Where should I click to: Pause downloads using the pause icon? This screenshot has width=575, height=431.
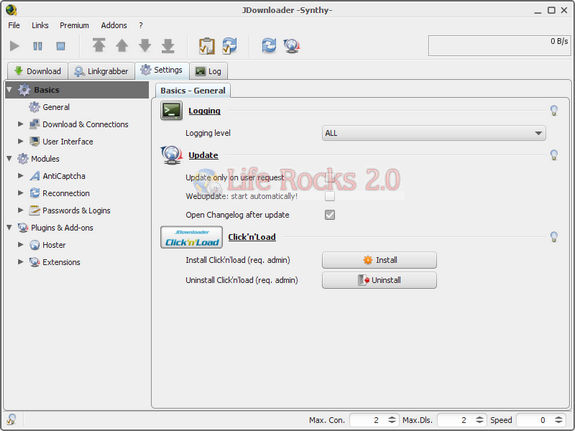37,46
